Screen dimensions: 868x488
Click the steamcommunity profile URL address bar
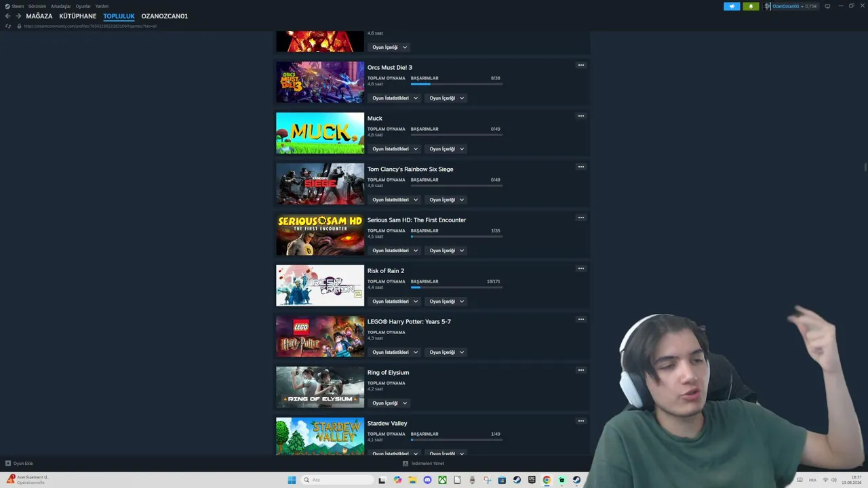click(x=90, y=26)
